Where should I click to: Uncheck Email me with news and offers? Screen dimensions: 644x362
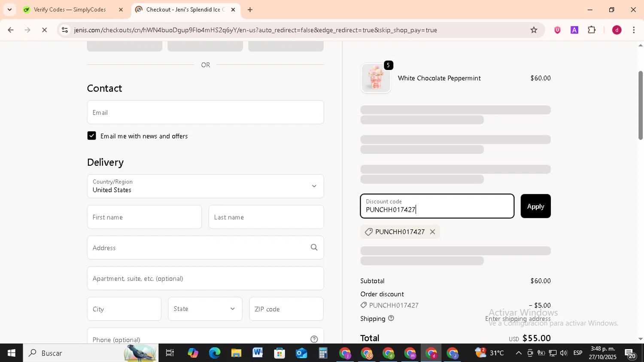coord(91,136)
